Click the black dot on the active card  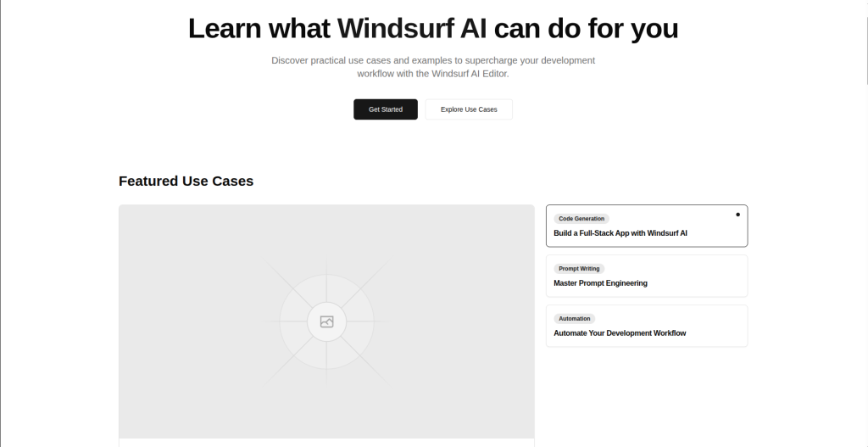[737, 215]
